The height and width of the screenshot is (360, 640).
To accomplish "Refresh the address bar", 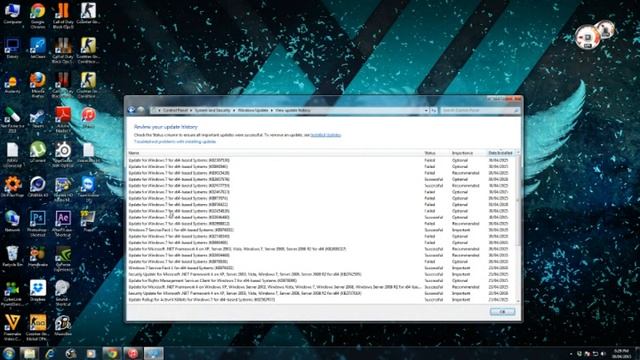I will click(433, 110).
